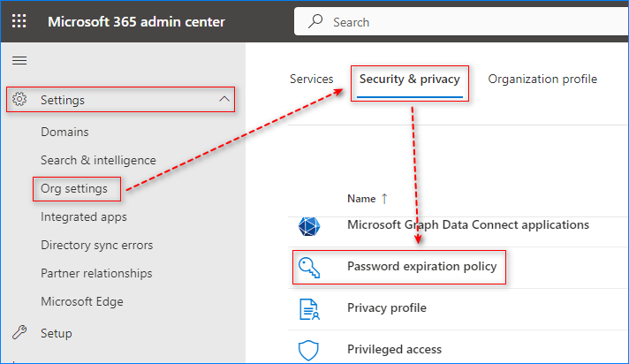Image resolution: width=629 pixels, height=364 pixels.
Task: Collapse the Settings section chevron
Action: (x=224, y=99)
